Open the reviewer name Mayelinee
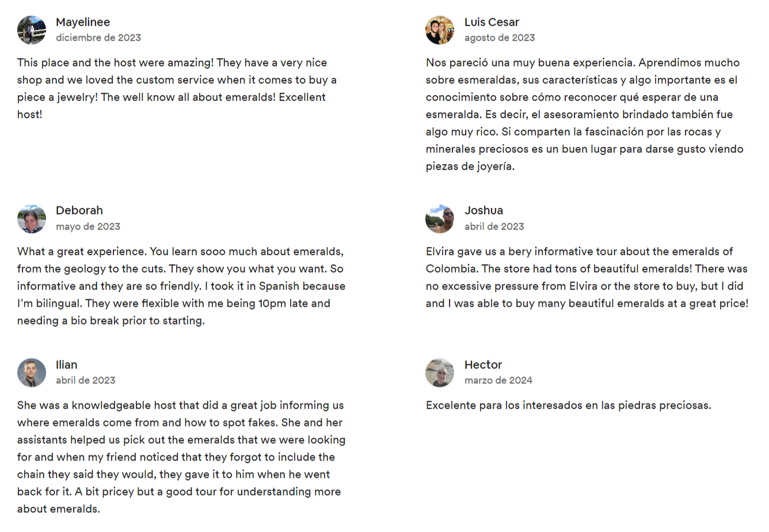This screenshot has height=532, width=769. click(x=83, y=22)
